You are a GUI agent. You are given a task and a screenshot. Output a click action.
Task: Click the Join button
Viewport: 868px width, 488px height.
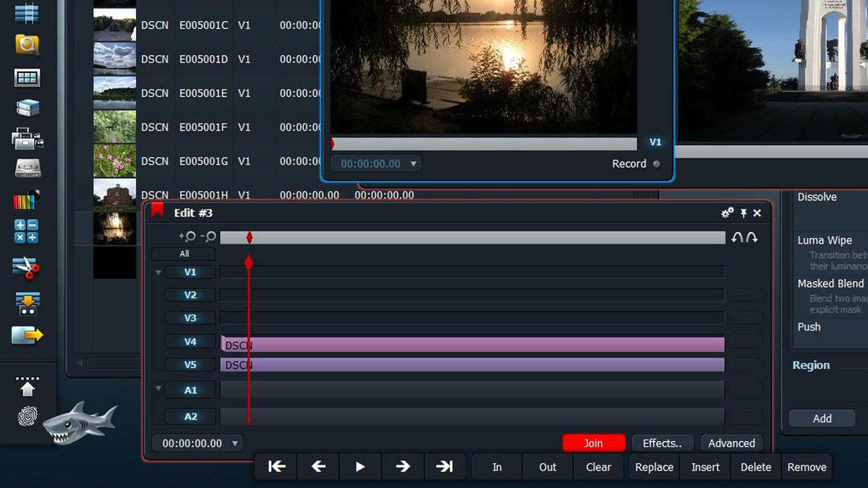click(x=593, y=442)
